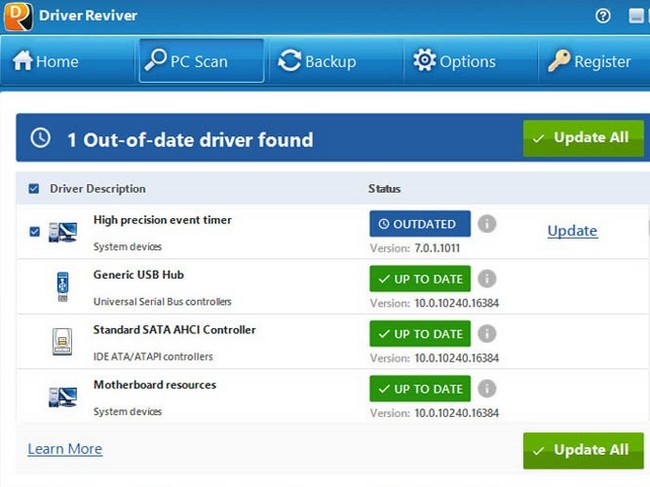
Task: Click the OUTDATED status badge
Action: pos(420,224)
